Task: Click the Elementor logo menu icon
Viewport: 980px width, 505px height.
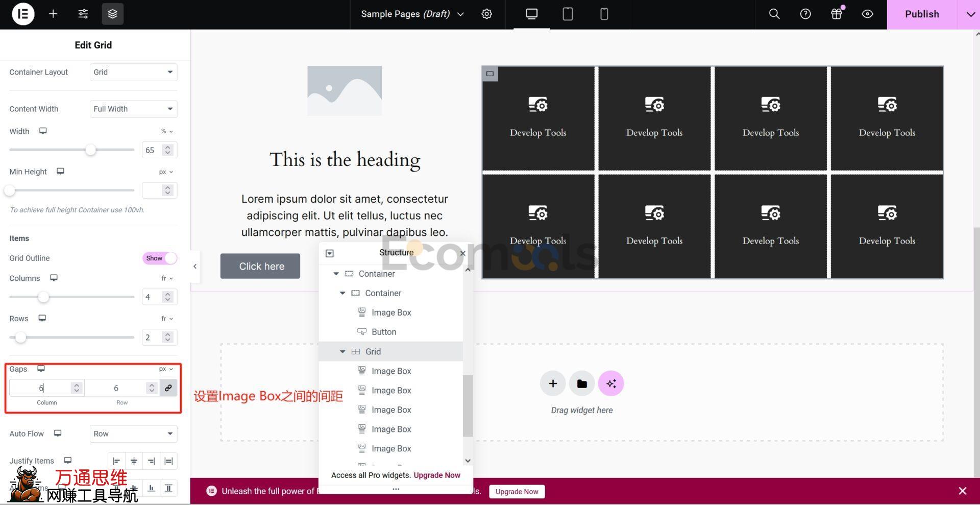Action: (x=23, y=14)
